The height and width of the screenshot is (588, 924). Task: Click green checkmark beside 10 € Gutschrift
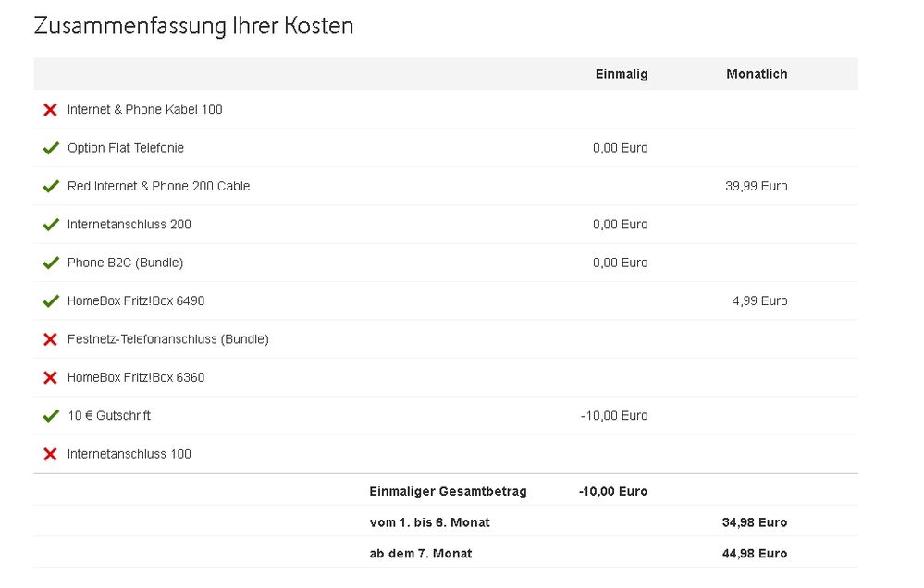tap(51, 416)
